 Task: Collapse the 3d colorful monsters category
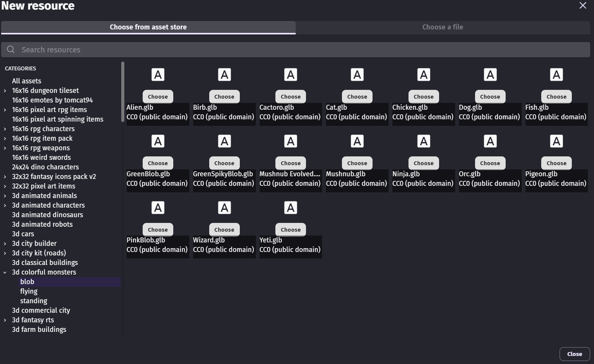(5, 272)
